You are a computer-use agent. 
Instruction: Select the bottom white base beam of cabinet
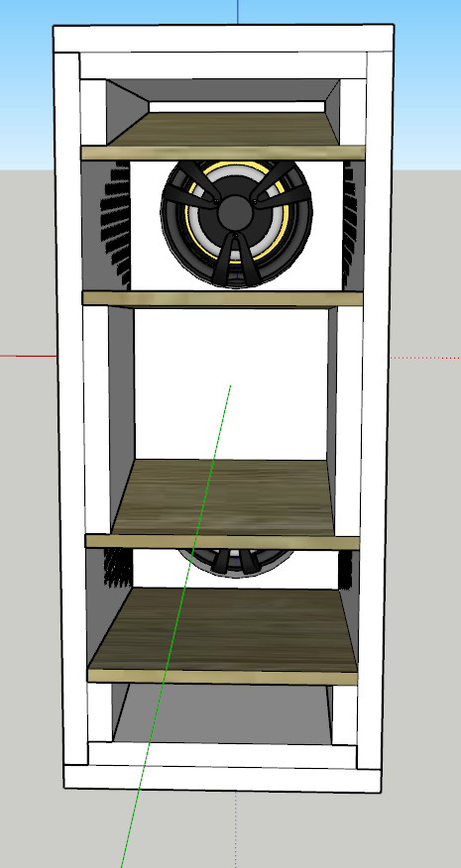coord(222,778)
